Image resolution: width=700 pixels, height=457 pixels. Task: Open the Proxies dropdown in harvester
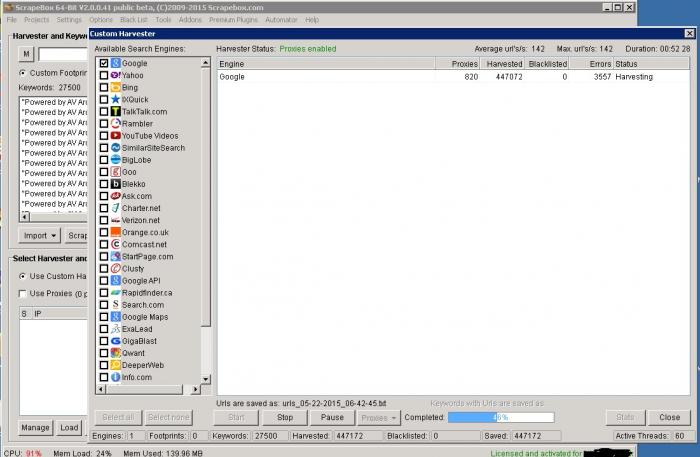379,418
